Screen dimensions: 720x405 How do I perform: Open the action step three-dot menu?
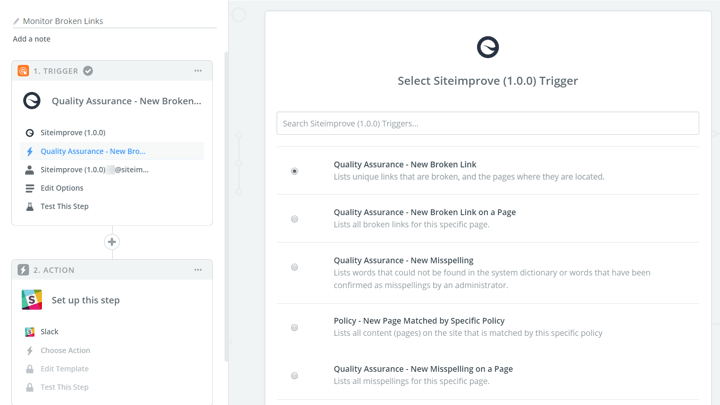[x=198, y=270]
